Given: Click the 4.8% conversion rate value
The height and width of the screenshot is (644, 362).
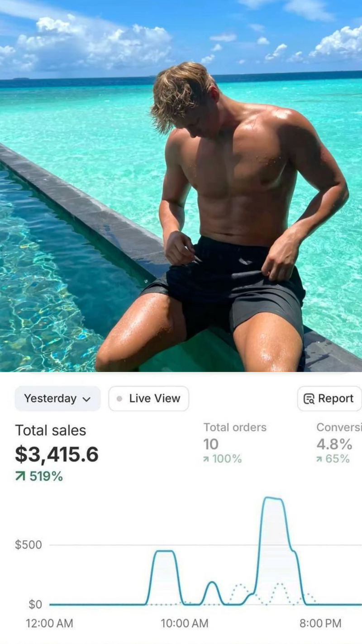Looking at the screenshot, I should (334, 444).
